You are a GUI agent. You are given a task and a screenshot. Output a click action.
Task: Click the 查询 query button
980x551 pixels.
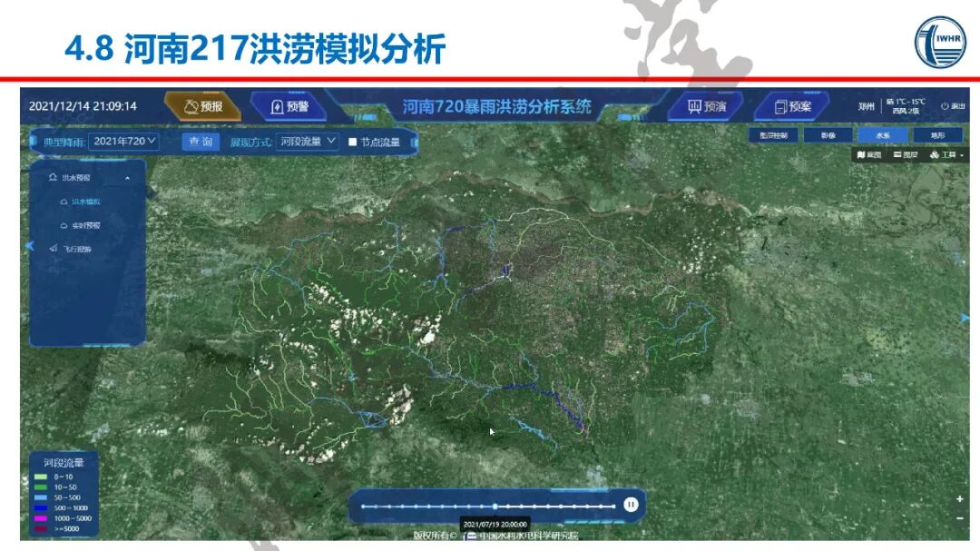(202, 141)
